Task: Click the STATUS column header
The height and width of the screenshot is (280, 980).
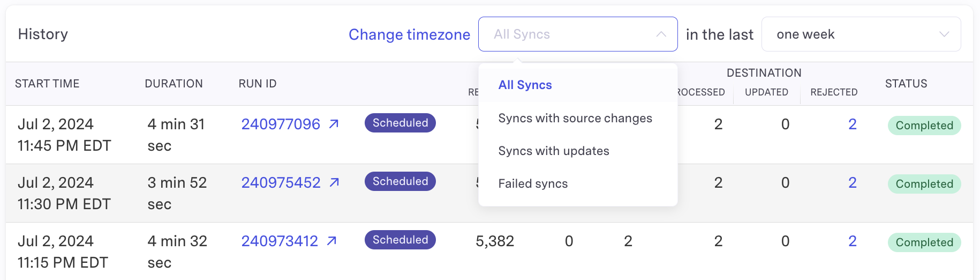Action: [906, 84]
